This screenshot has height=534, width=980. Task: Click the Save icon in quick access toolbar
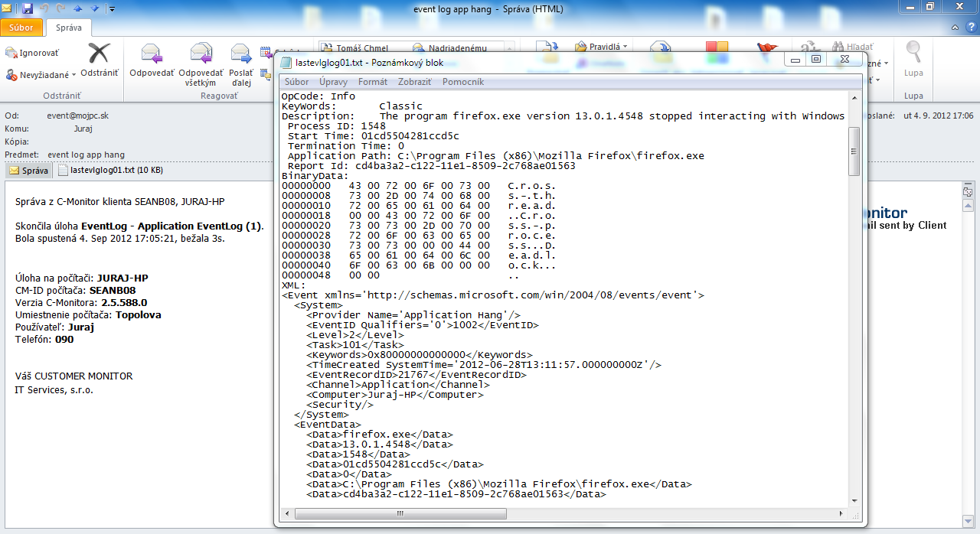28,8
